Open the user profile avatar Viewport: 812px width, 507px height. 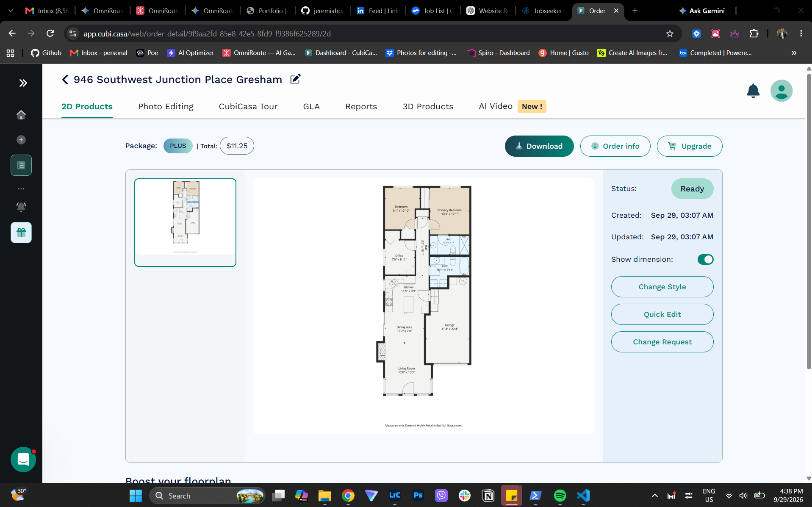pos(782,91)
